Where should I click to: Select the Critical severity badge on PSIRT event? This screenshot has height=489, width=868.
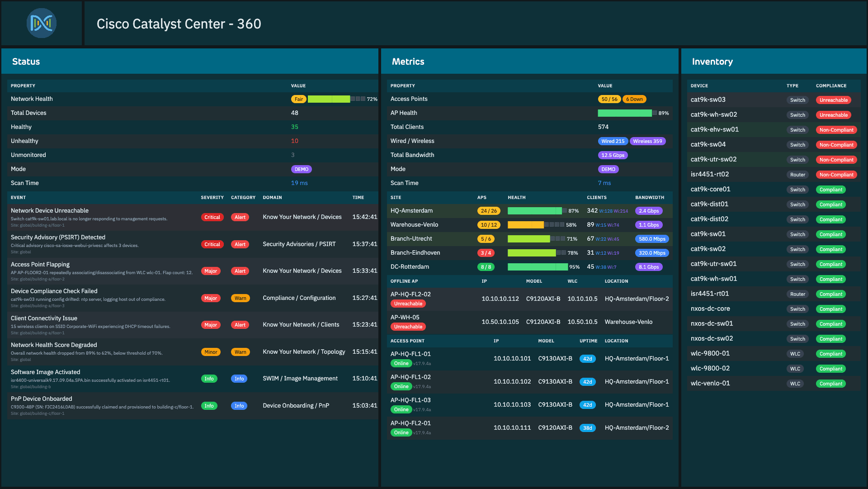[x=212, y=244]
